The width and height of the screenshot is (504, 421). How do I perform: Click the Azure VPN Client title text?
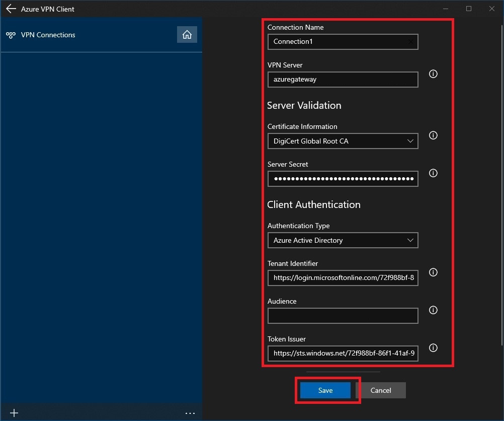(48, 9)
